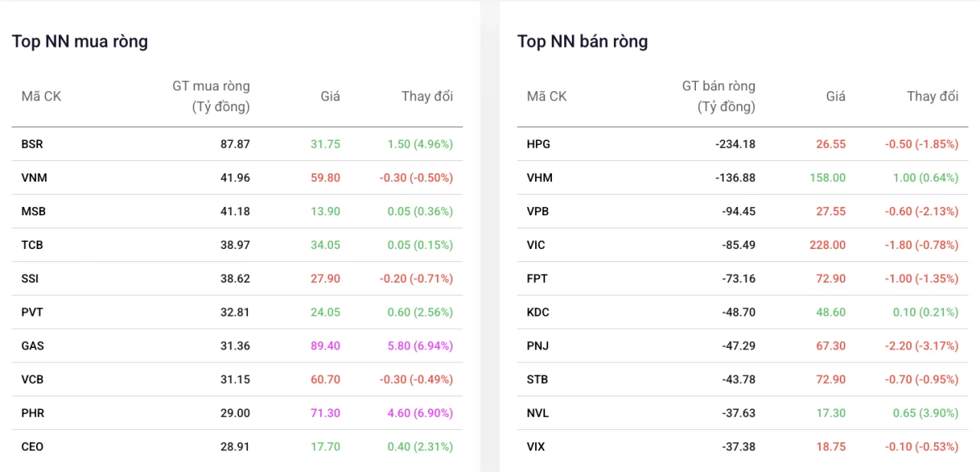The width and height of the screenshot is (980, 472).
Task: Click VIX change -0.10 (-0.53%)
Action: (922, 447)
